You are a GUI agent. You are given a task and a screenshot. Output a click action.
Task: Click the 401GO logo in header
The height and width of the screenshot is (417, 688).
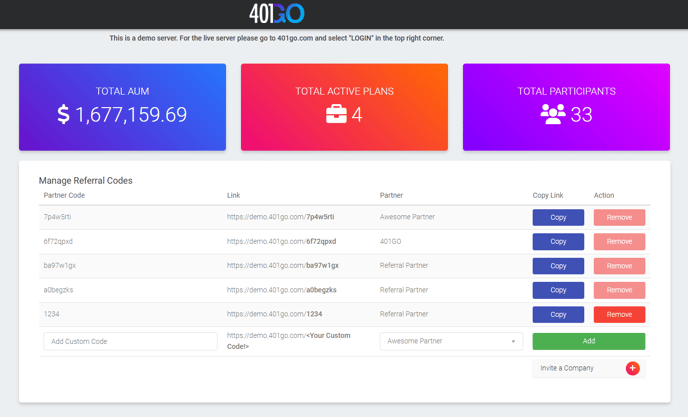[x=277, y=14]
